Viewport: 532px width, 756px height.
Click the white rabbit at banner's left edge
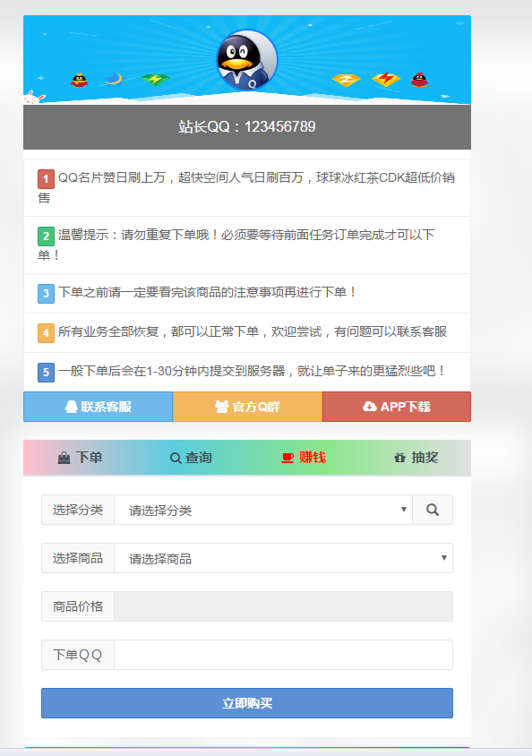[34, 97]
